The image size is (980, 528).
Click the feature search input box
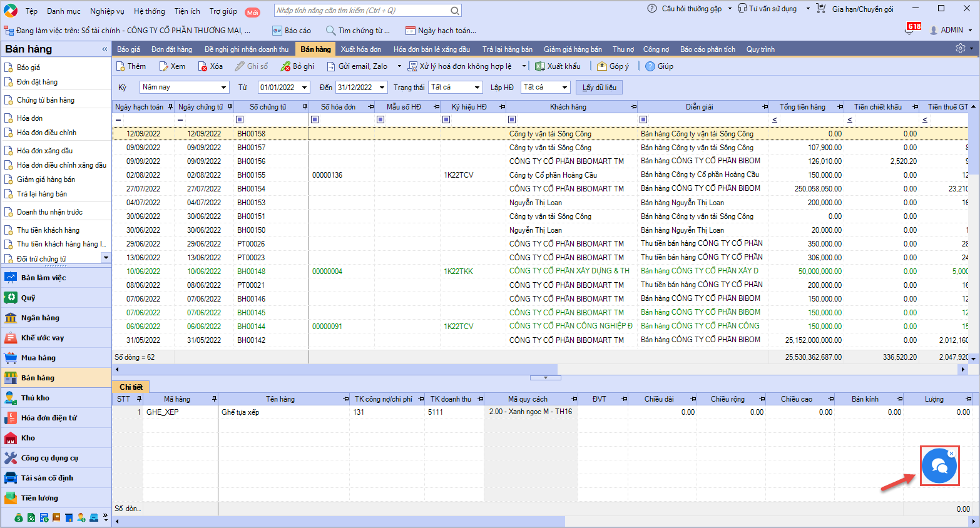(363, 11)
